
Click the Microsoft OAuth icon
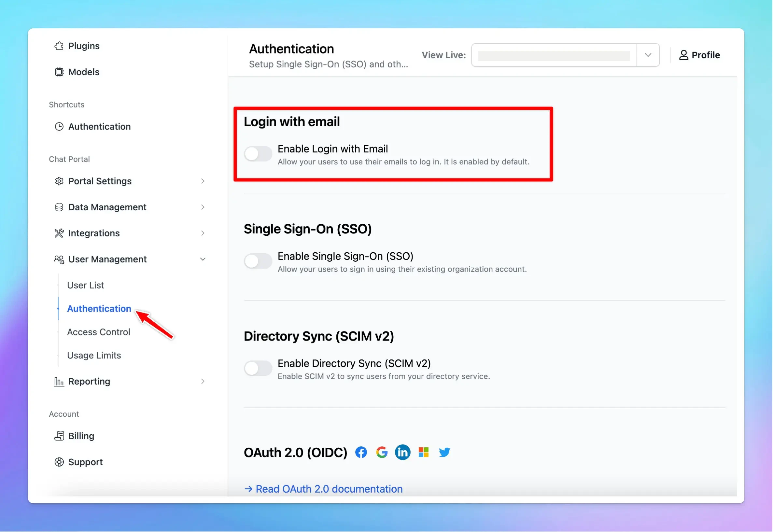click(424, 453)
